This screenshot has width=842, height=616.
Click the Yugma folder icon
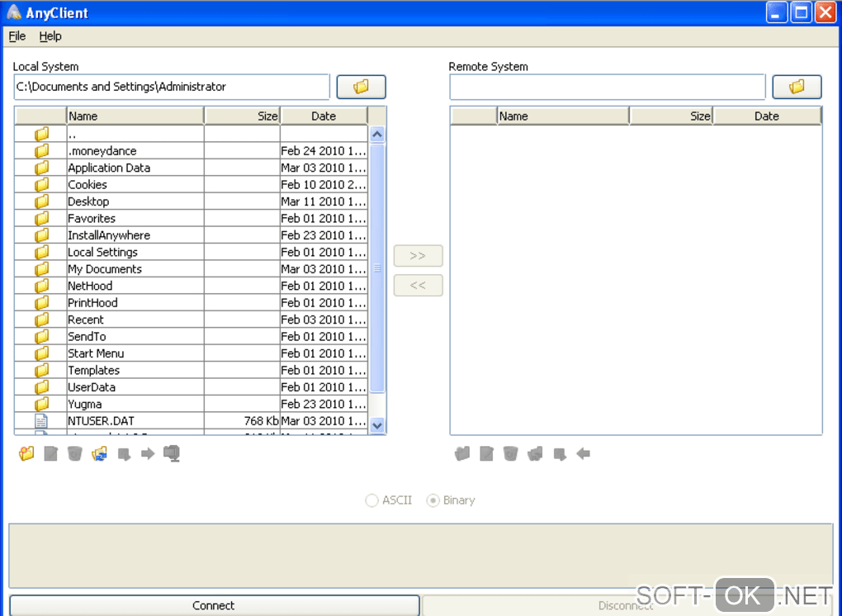(x=41, y=404)
